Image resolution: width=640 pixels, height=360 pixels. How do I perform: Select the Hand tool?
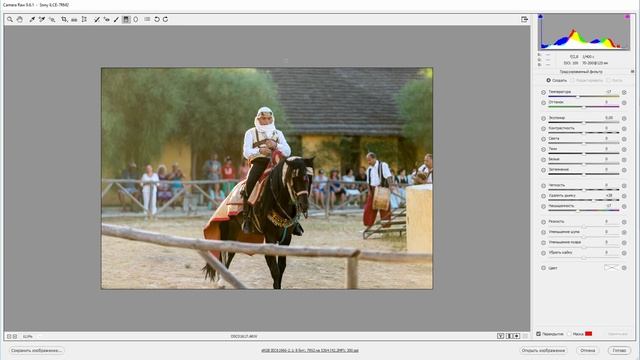pyautogui.click(x=20, y=19)
